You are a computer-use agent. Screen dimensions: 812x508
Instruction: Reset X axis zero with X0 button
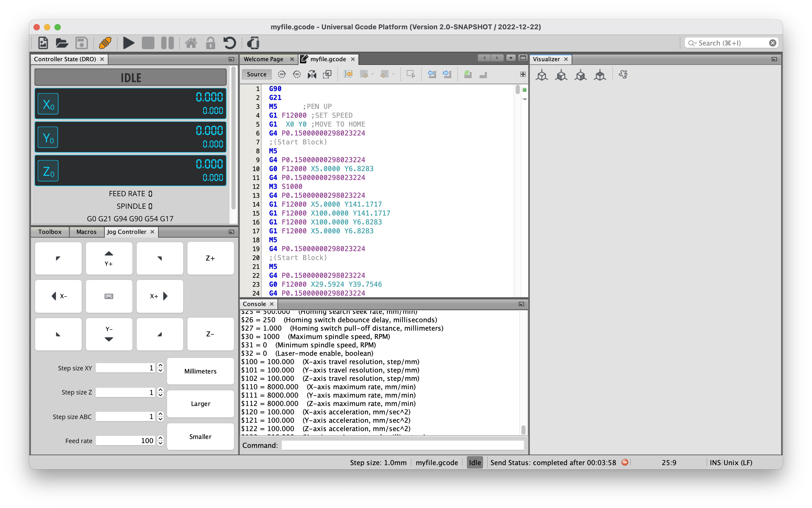48,104
